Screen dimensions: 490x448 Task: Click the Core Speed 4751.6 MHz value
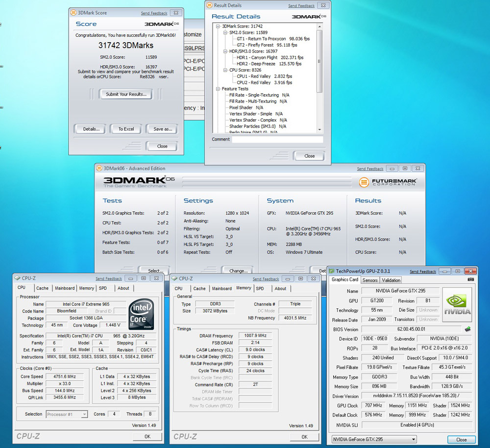(64, 376)
